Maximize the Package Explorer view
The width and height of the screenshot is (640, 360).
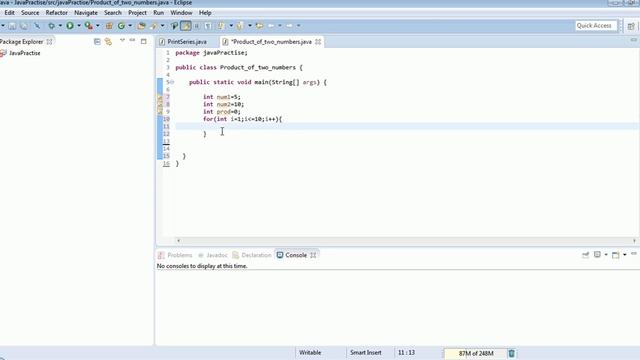coord(144,41)
